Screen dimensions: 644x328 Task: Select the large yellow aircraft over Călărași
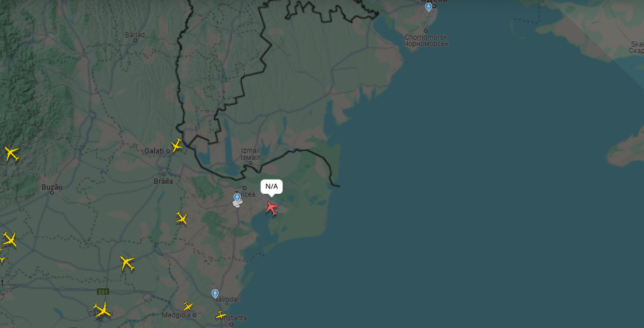pyautogui.click(x=102, y=309)
